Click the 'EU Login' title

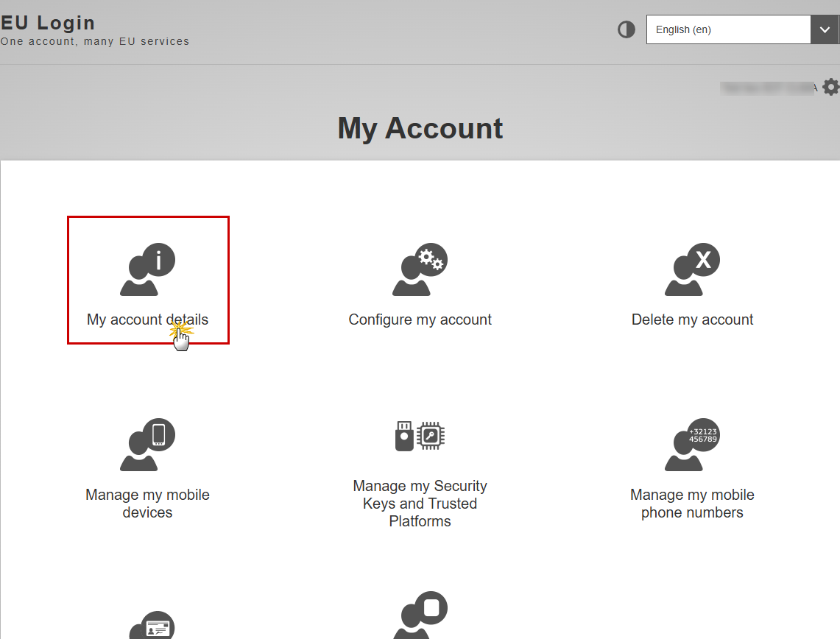(48, 23)
